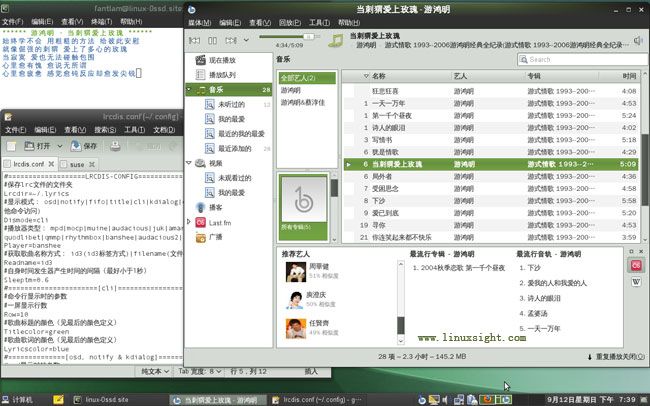Screen dimensions: 650x406
Task: Click the 打开 button in gedit
Action: [38, 146]
